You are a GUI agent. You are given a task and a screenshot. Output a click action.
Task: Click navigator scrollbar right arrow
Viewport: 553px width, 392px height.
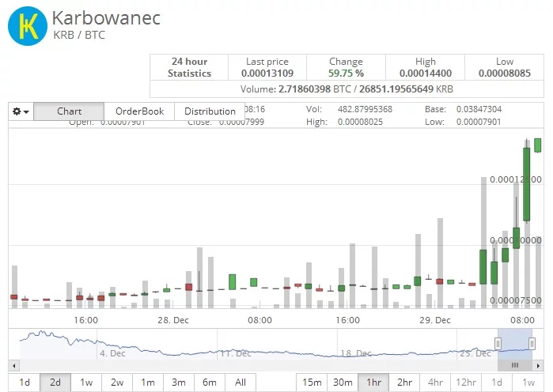coord(538,366)
